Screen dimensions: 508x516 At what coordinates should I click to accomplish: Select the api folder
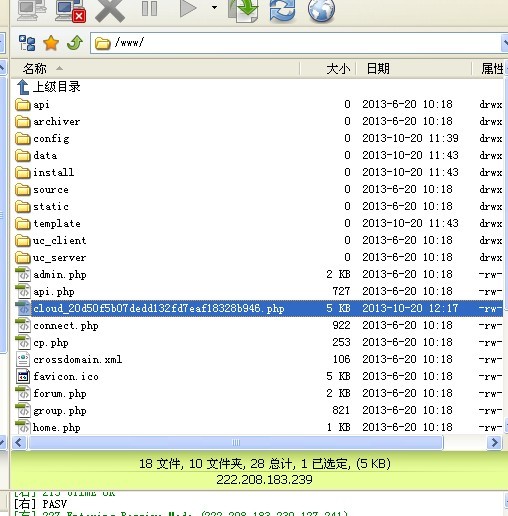click(x=257, y=104)
